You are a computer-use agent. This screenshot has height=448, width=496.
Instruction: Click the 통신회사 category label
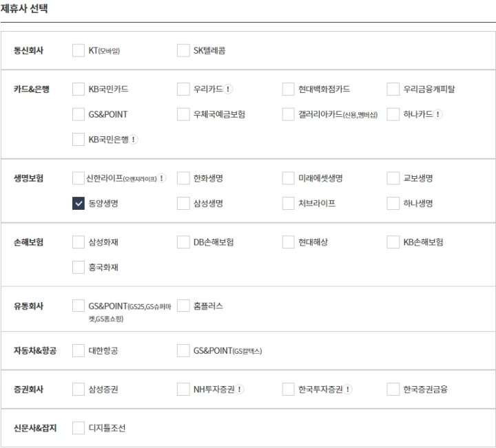(x=28, y=50)
